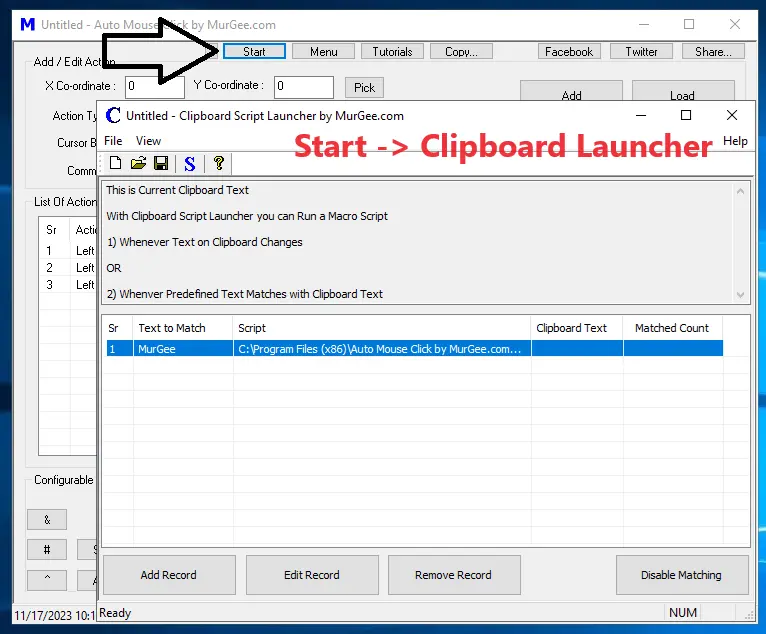Click the 11/17/2023 date in background status bar

(x=43, y=615)
